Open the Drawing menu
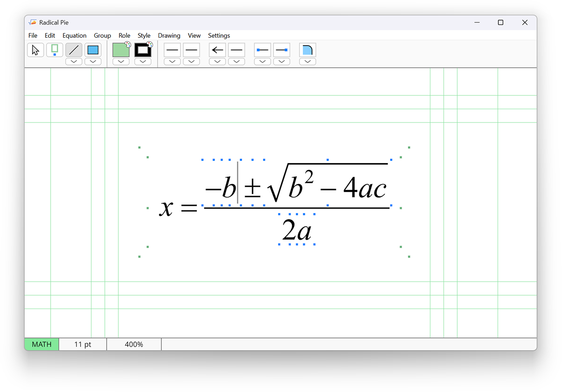This screenshot has width=562, height=392. click(169, 35)
